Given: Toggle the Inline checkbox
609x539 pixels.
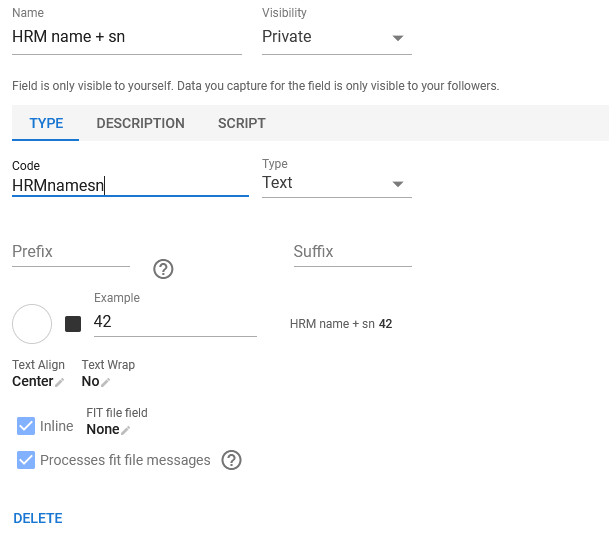Looking at the screenshot, I should (x=27, y=426).
